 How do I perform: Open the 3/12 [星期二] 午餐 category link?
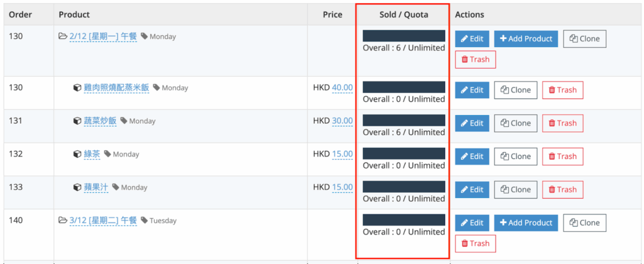pos(103,221)
